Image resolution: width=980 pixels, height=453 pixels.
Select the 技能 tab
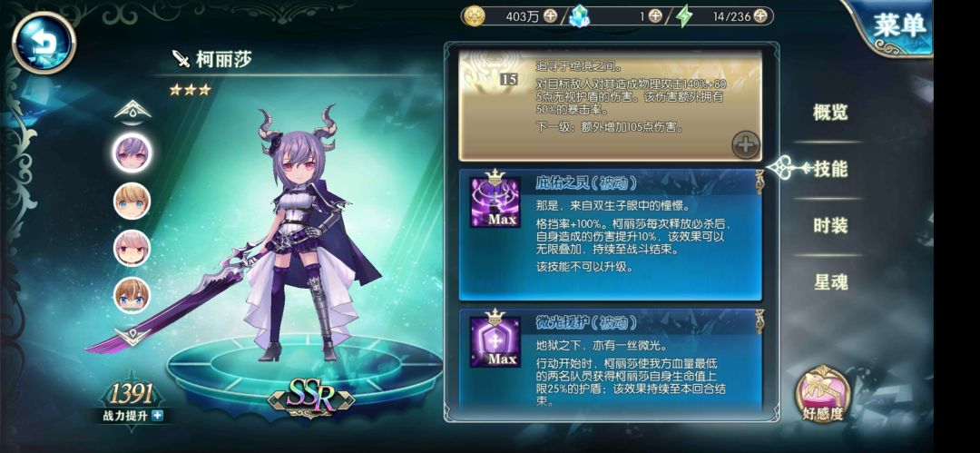click(x=830, y=169)
